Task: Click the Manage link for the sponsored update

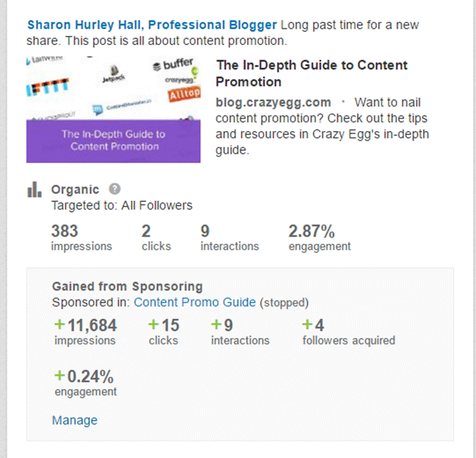Action: [75, 421]
